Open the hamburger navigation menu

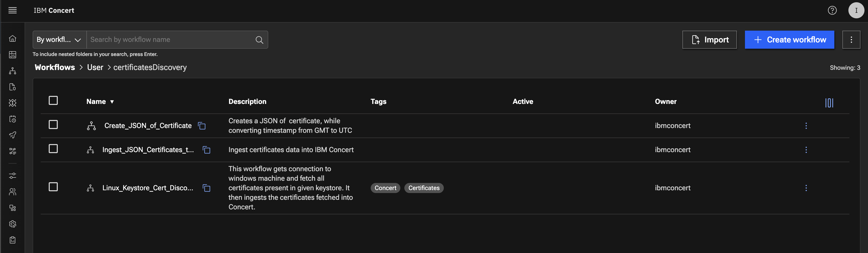click(13, 11)
